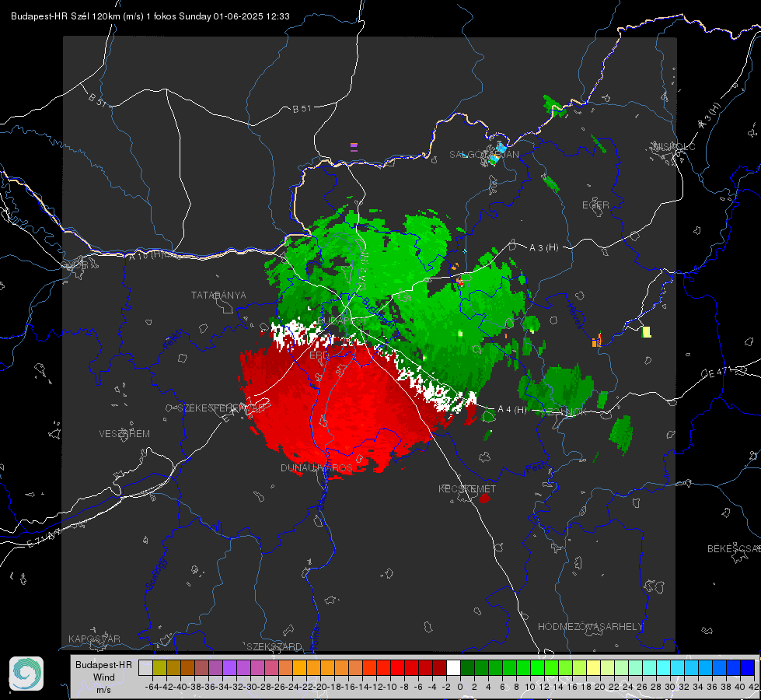This screenshot has width=761, height=700.
Task: Click the SALGÓTARJÁN city label
Action: (x=483, y=154)
